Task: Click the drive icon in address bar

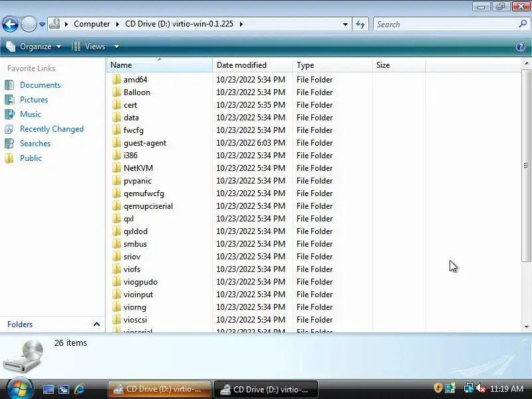Action: (55, 24)
